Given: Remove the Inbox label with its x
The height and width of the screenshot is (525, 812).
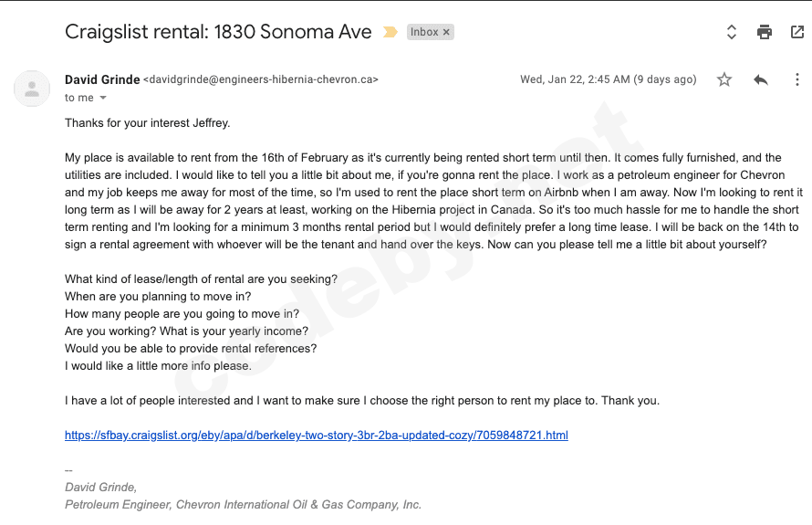Looking at the screenshot, I should click(446, 32).
